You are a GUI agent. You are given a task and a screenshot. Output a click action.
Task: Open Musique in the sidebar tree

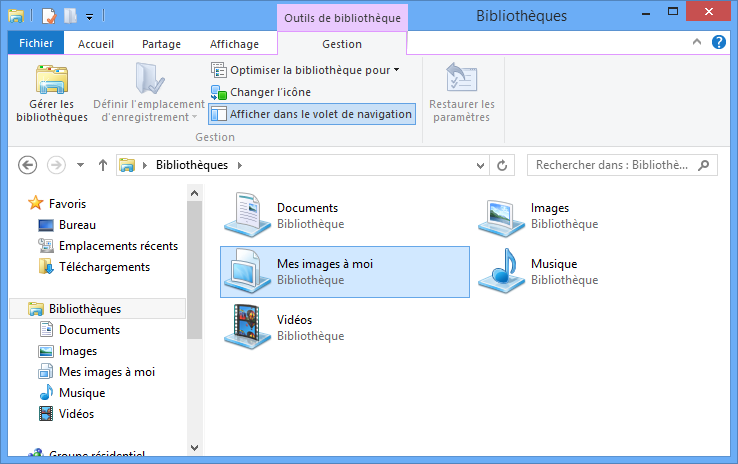82,393
